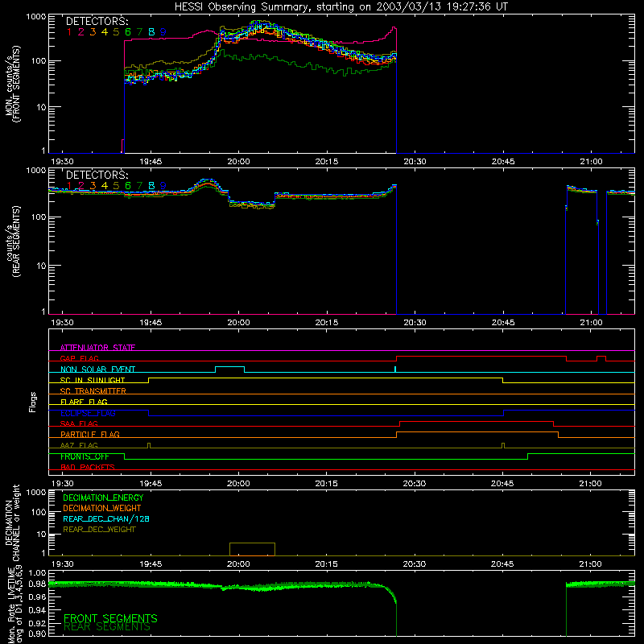Click the BAD_PACKETS flag label
The height and width of the screenshot is (644, 644).
point(88,467)
